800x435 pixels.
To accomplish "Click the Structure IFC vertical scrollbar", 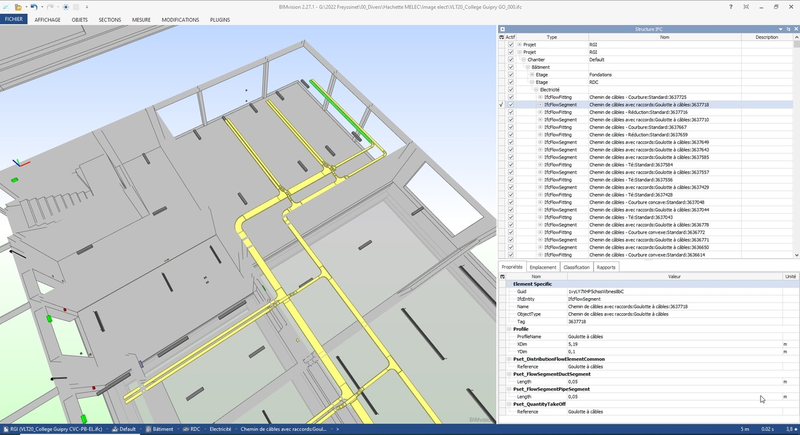I will pos(796,150).
